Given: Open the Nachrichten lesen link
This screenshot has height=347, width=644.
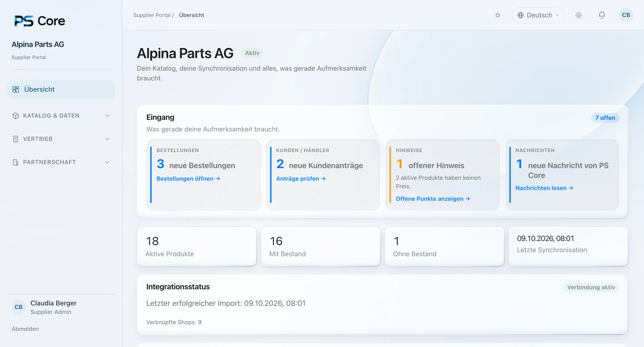Looking at the screenshot, I should click(x=544, y=188).
